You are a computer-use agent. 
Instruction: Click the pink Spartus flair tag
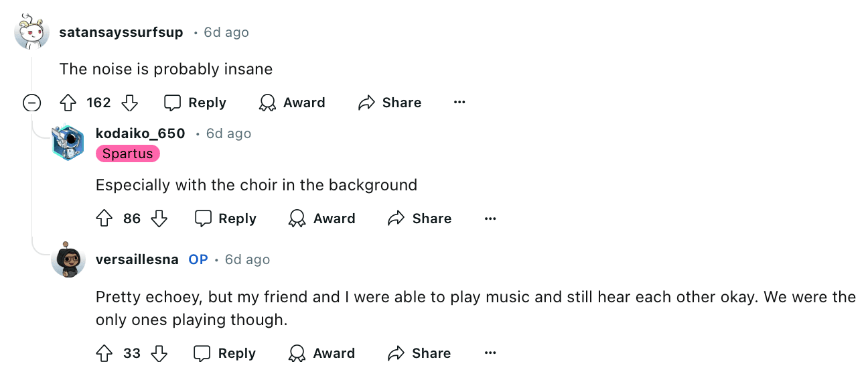tap(128, 153)
